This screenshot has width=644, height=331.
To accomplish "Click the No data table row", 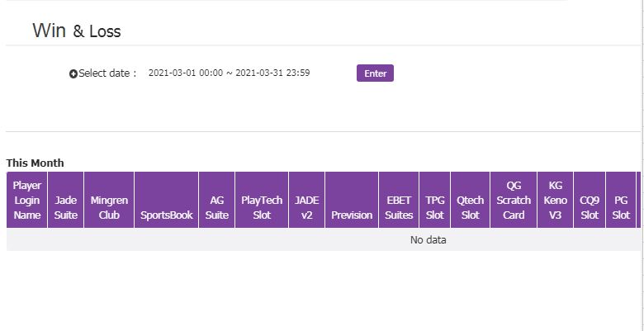I will pyautogui.click(x=428, y=240).
